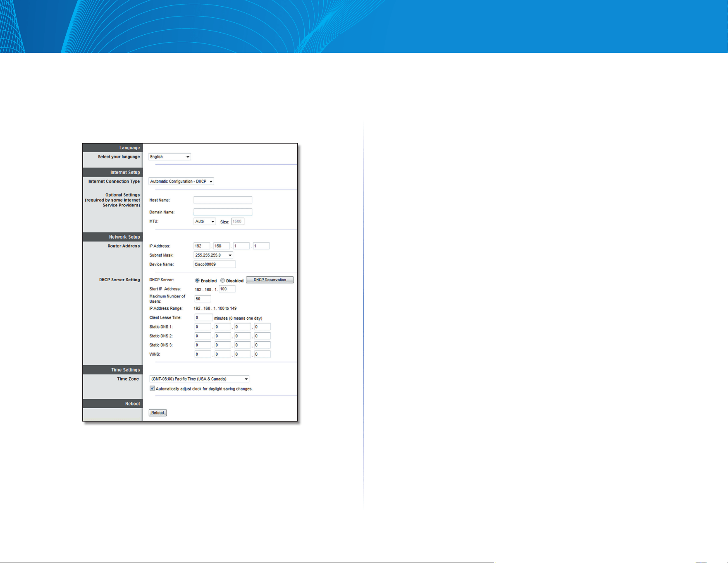Click the Host Name input field
This screenshot has height=563, width=728.
(223, 200)
